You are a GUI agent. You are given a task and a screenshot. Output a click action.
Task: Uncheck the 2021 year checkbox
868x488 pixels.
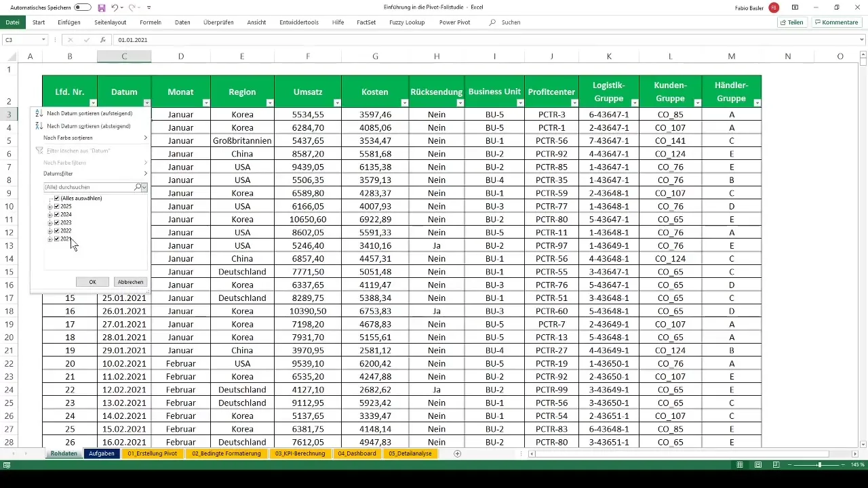click(x=57, y=239)
